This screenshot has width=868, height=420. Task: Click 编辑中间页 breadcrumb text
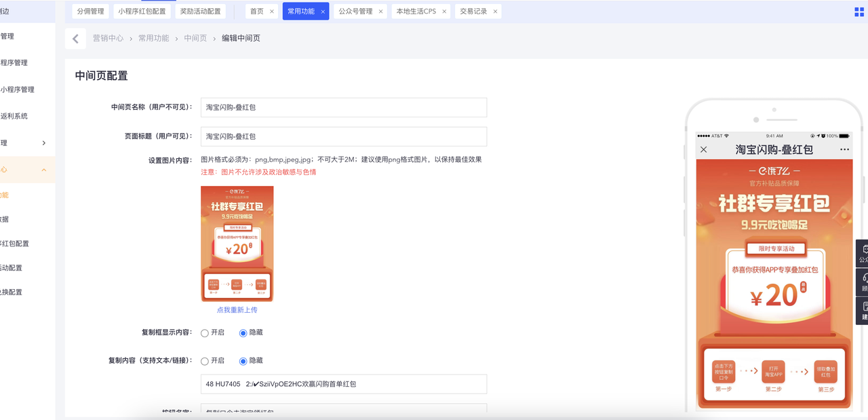(241, 39)
